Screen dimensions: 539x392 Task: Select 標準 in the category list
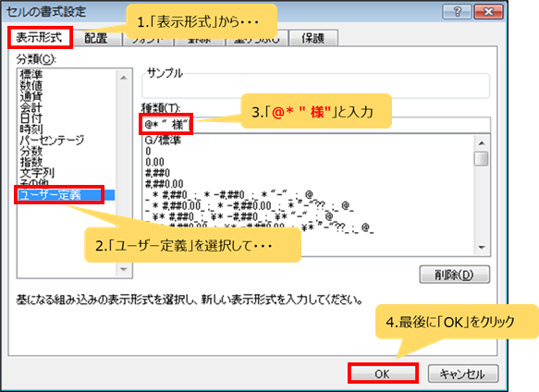point(31,74)
